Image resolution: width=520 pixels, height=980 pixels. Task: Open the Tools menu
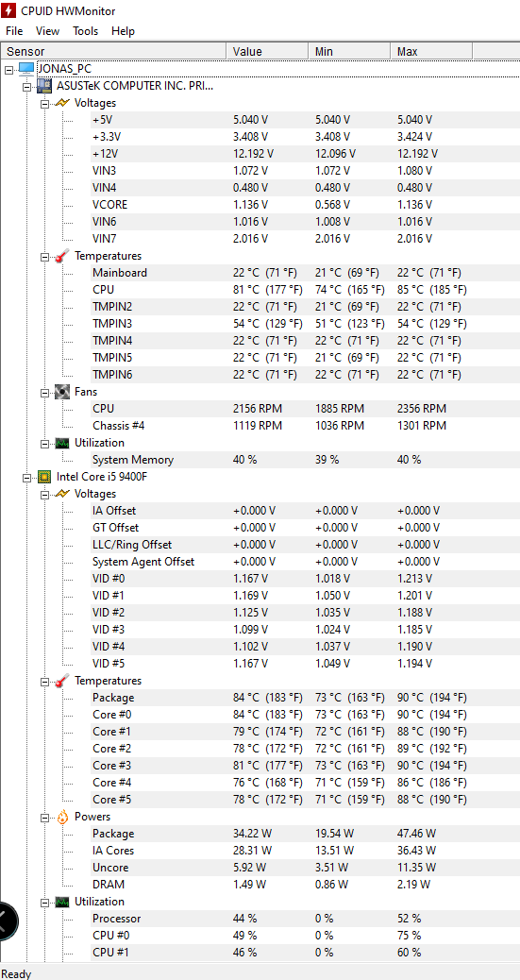(86, 30)
